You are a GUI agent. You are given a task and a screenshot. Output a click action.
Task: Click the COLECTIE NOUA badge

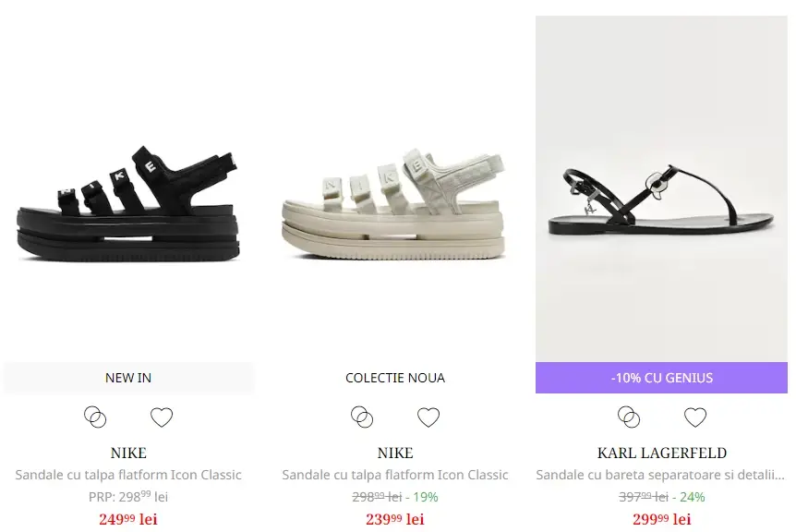tap(395, 378)
